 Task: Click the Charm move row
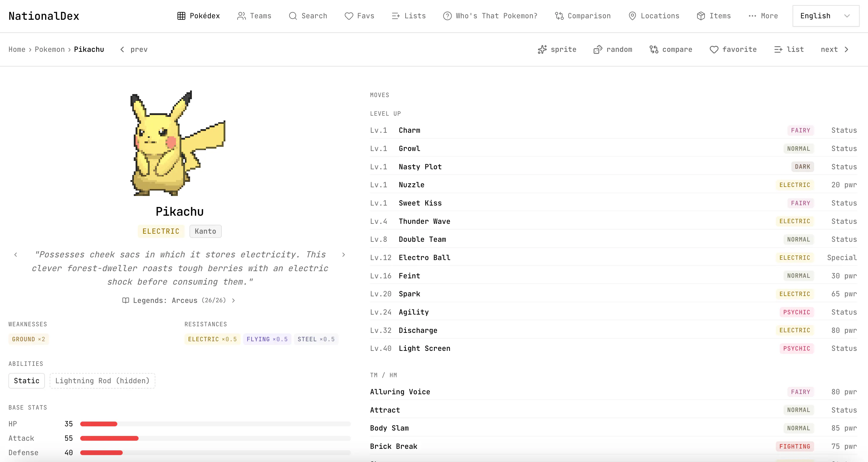[613, 131]
